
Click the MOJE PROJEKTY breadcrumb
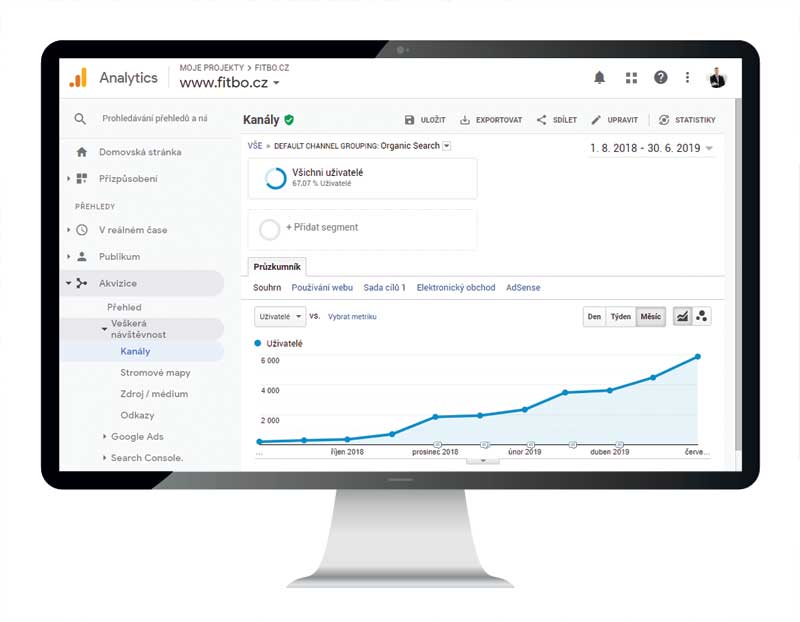[x=212, y=68]
